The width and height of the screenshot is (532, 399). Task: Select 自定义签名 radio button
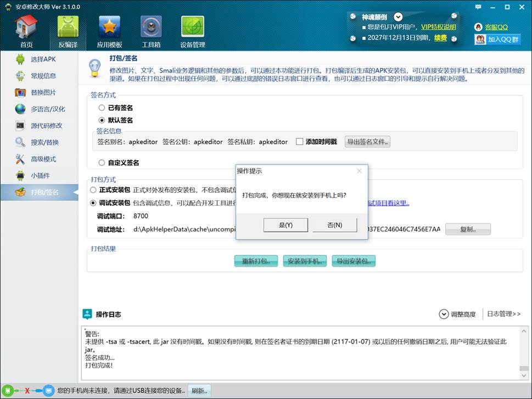(102, 162)
